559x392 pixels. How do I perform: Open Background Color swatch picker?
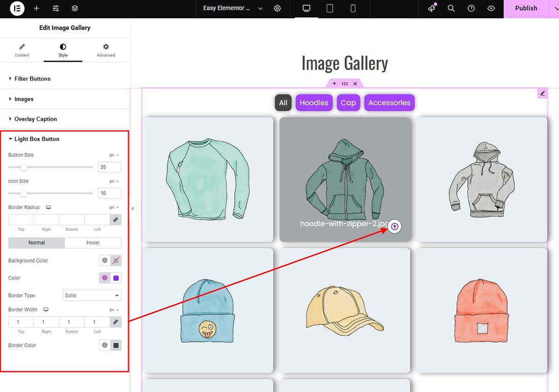click(x=116, y=260)
